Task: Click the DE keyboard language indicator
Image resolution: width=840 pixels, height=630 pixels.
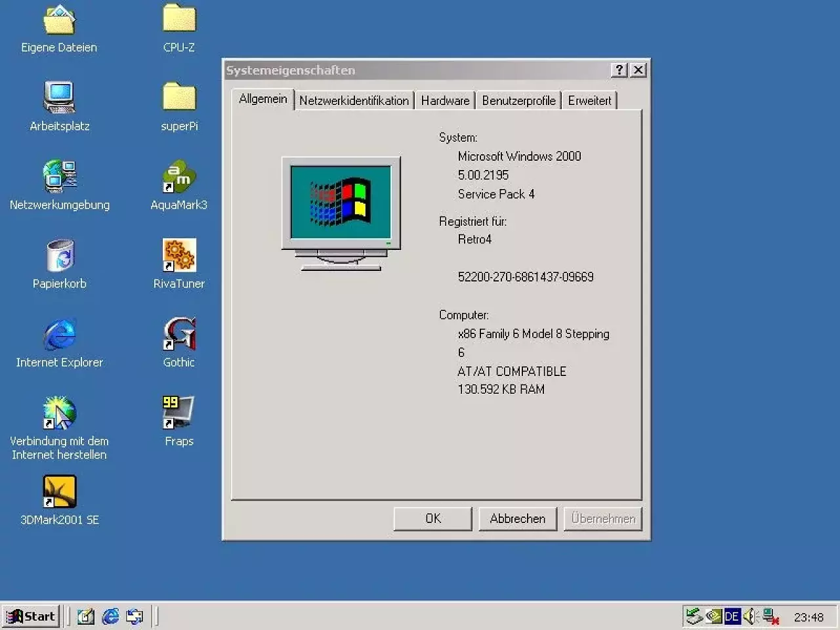Action: pyautogui.click(x=732, y=616)
